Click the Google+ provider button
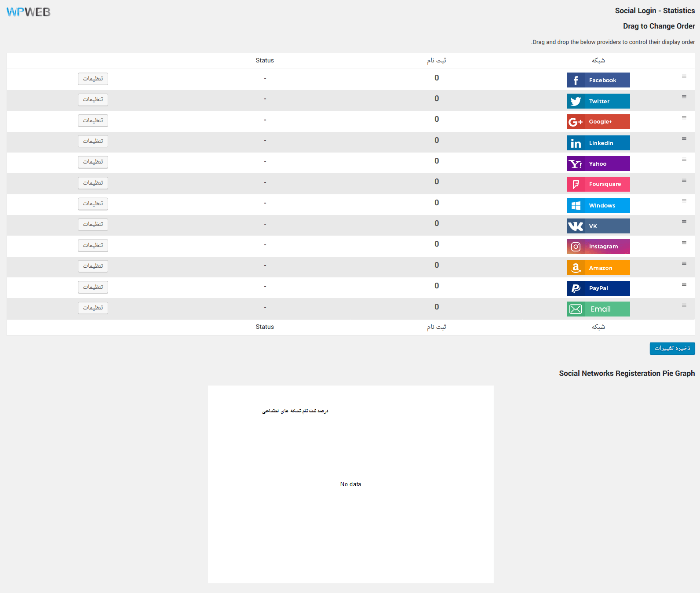 click(x=598, y=122)
